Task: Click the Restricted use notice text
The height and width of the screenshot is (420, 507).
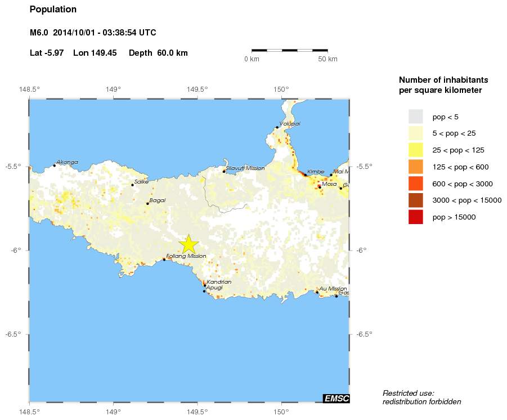Action: (421, 398)
